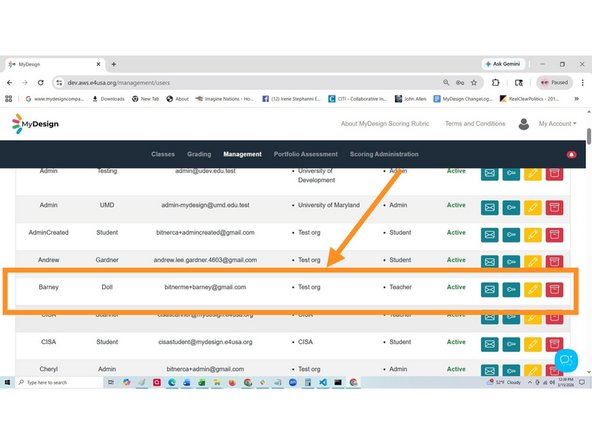This screenshot has width=592, height=444.
Task: Click the key icon for AdminCreated Student
Action: click(511, 235)
